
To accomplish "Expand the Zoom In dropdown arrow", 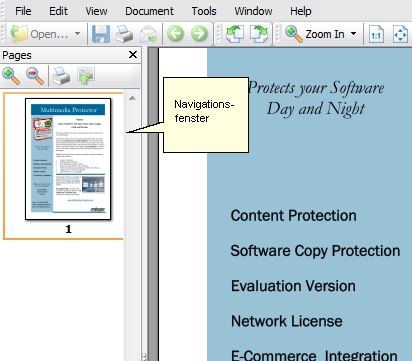I will pyautogui.click(x=354, y=34).
